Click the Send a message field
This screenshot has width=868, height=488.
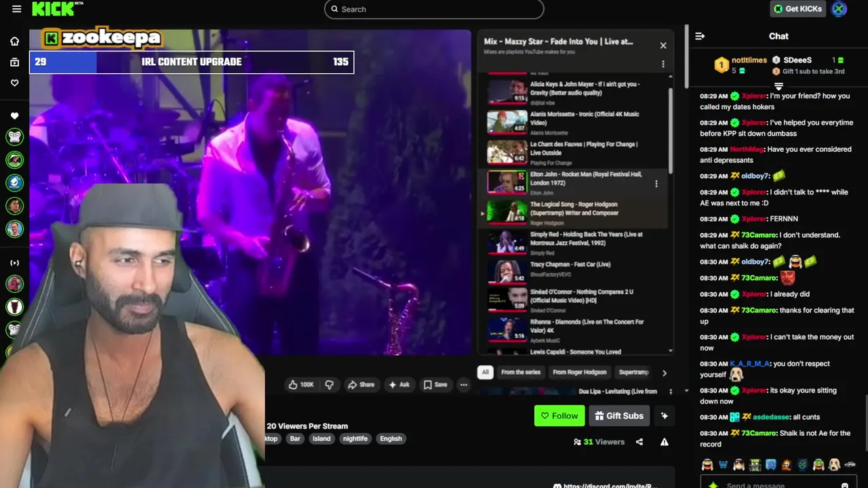coord(778,485)
